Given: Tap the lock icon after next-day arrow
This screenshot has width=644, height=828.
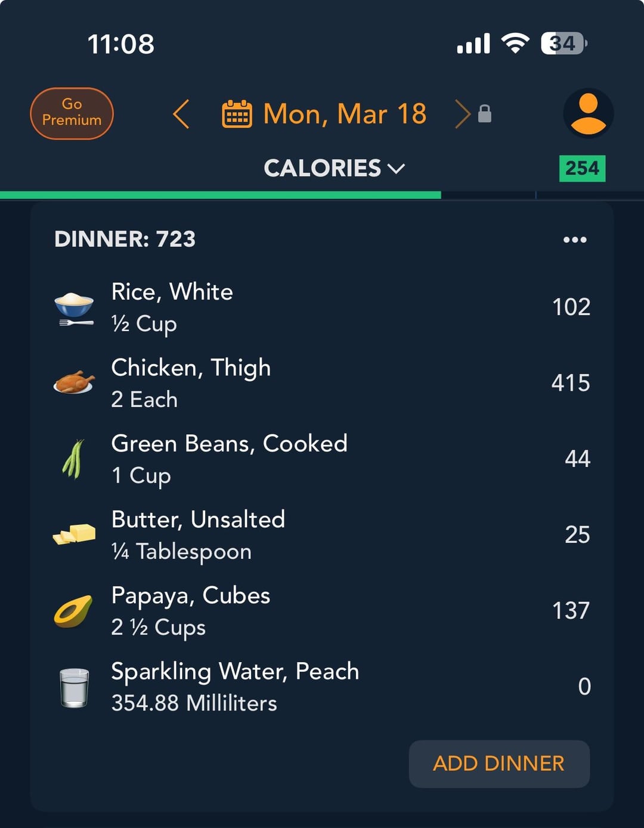Looking at the screenshot, I should 485,113.
